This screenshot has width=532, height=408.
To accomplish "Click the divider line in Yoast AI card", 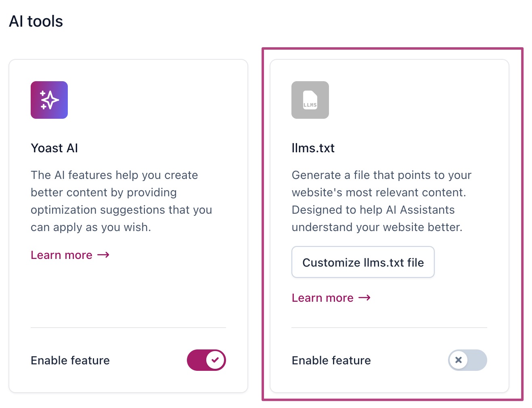I will 128,328.
